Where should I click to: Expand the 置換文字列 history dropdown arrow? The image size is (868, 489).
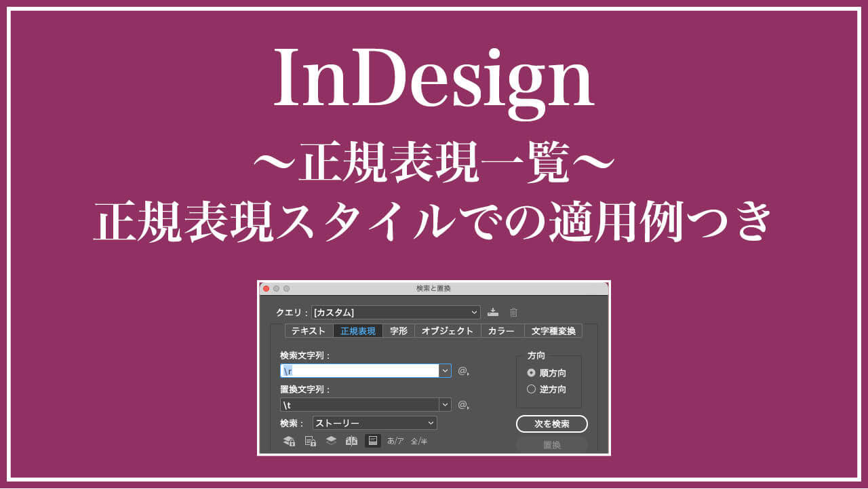click(x=445, y=405)
